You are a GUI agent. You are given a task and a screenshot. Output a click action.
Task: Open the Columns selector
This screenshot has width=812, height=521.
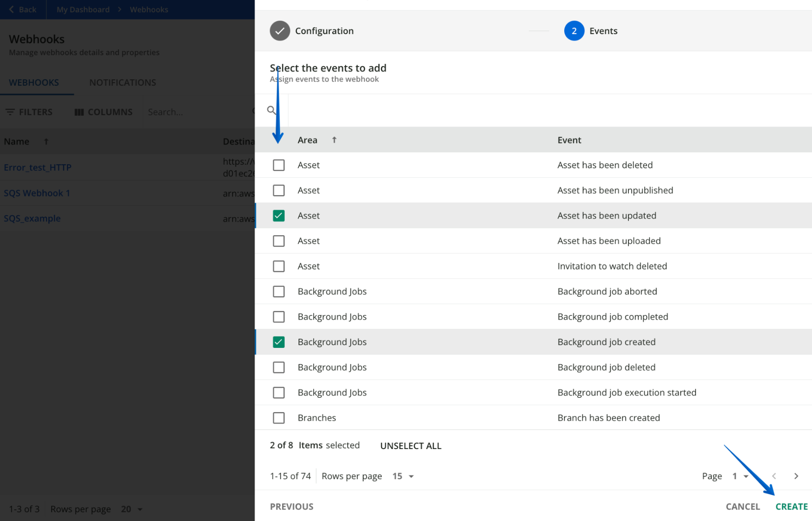[x=103, y=112]
